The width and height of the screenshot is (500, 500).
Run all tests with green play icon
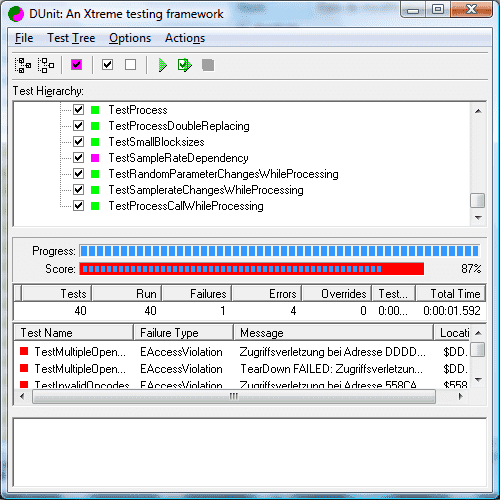coord(163,65)
